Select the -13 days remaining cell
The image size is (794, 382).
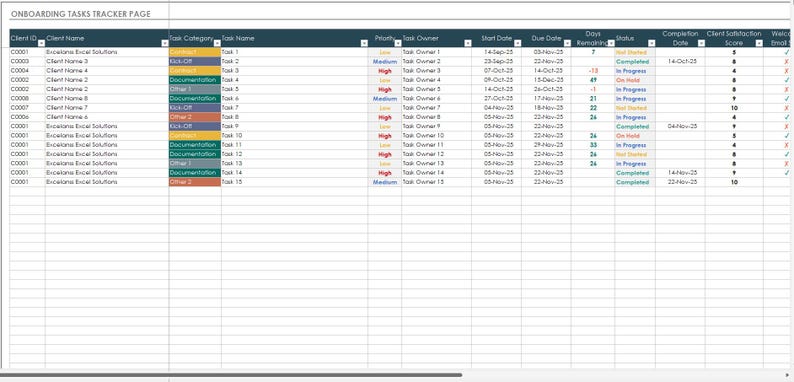pyautogui.click(x=593, y=71)
